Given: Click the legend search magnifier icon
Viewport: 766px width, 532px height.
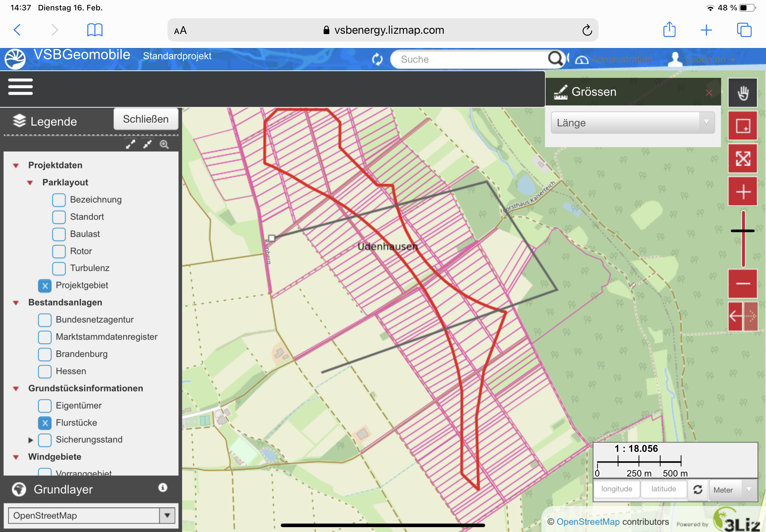Looking at the screenshot, I should click(164, 144).
